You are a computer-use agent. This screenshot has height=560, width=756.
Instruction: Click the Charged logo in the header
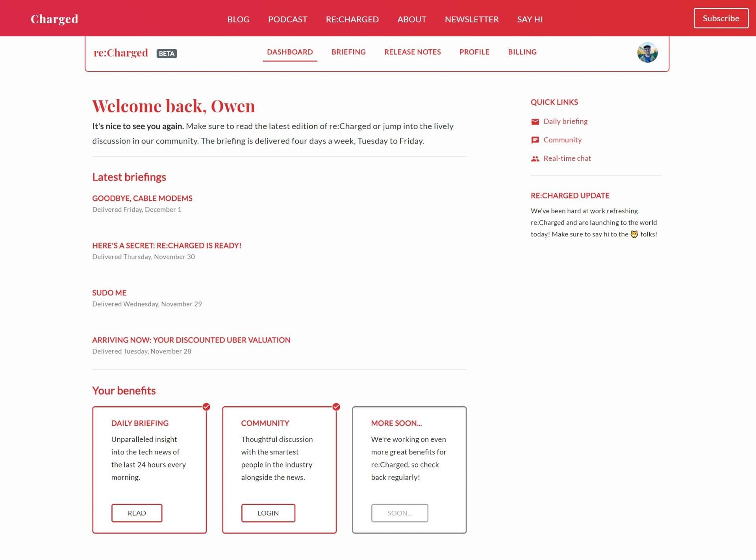(x=54, y=19)
